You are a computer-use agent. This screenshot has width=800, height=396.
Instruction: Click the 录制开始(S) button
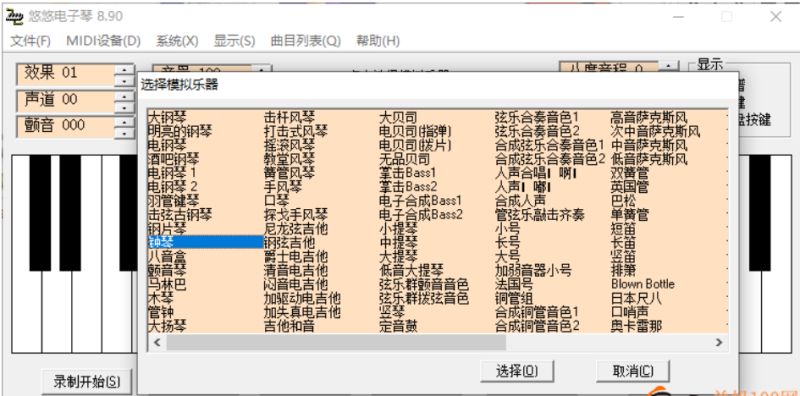(x=87, y=382)
